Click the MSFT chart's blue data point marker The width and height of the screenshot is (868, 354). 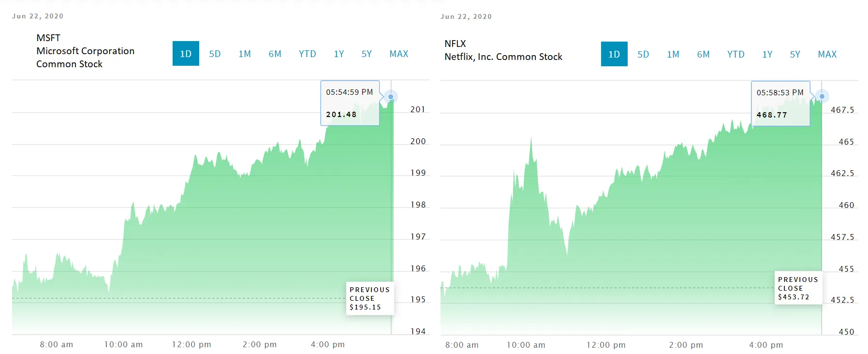pyautogui.click(x=391, y=97)
